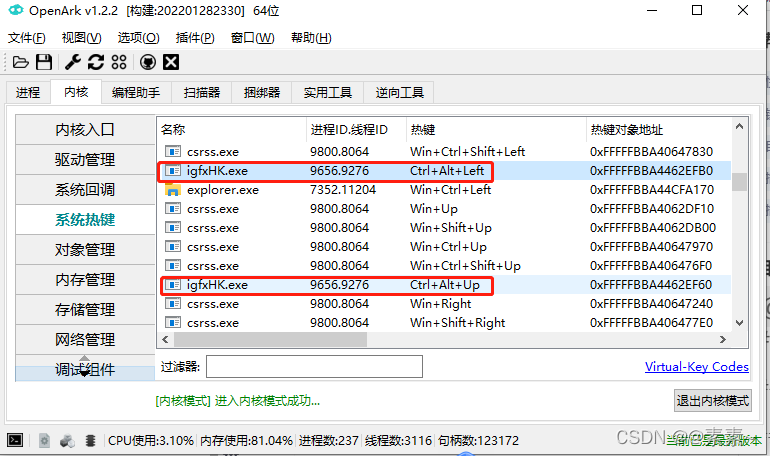The width and height of the screenshot is (770, 456).
Task: Select the csrss.exe Win+Ctrl+Shift+Up row
Action: coord(444,266)
